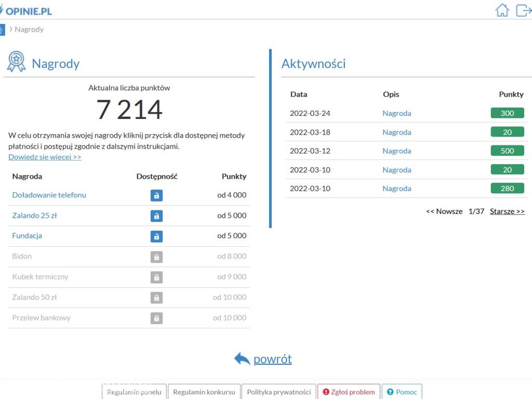Screen dimensions: 532x399
Task: Click unlocked padlock for Fundacja
Action: coord(156,236)
